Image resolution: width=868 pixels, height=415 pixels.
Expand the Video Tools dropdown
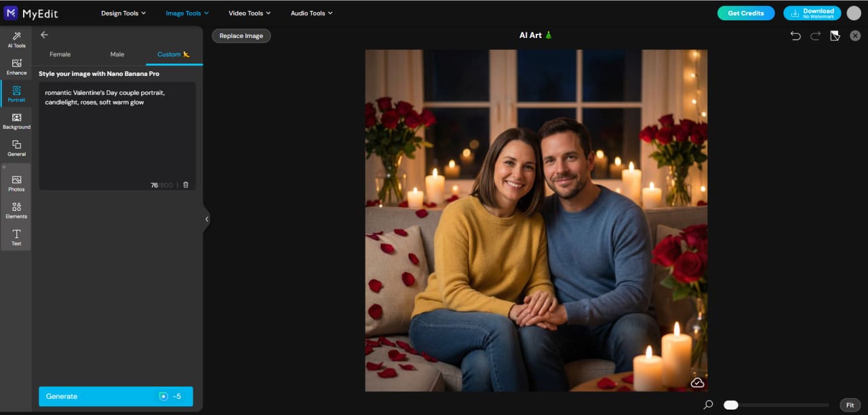249,12
